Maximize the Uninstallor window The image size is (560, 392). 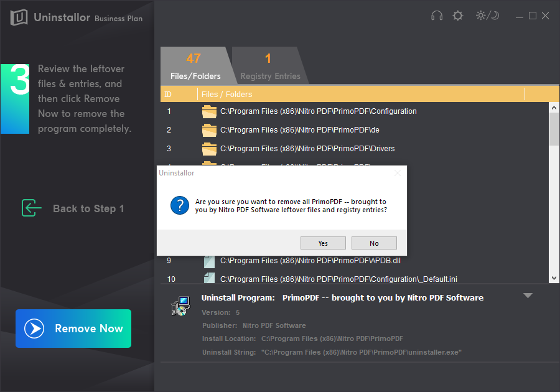coord(533,16)
